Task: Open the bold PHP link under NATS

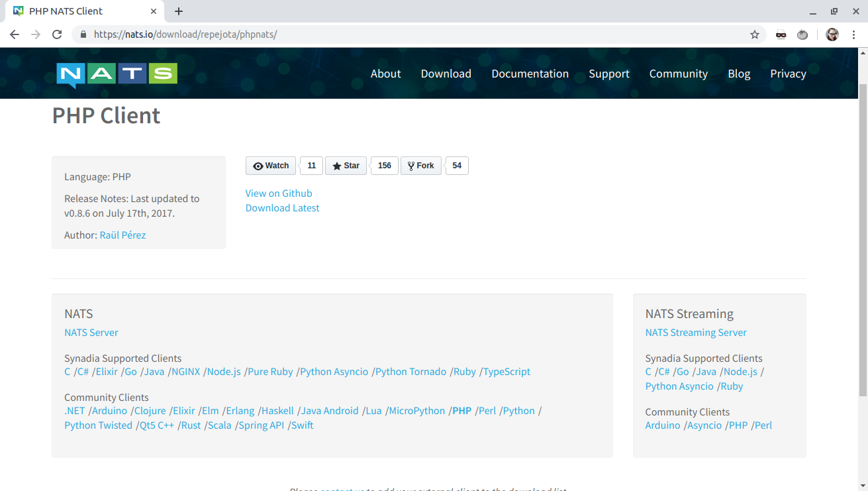Action: pyautogui.click(x=462, y=411)
